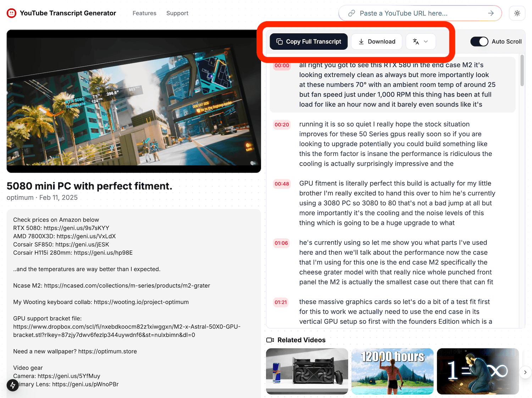The image size is (532, 398).
Task: Switch Auto Scroll back on
Action: [479, 42]
